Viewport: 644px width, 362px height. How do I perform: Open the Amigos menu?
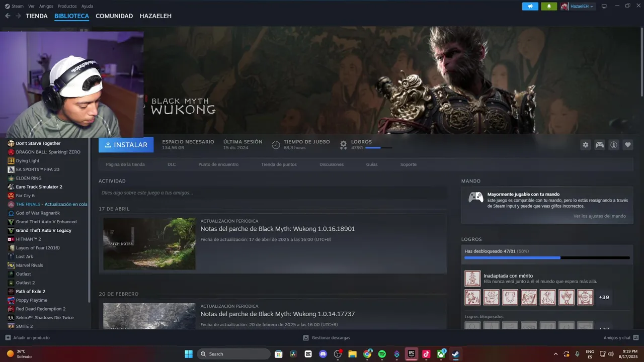(46, 6)
